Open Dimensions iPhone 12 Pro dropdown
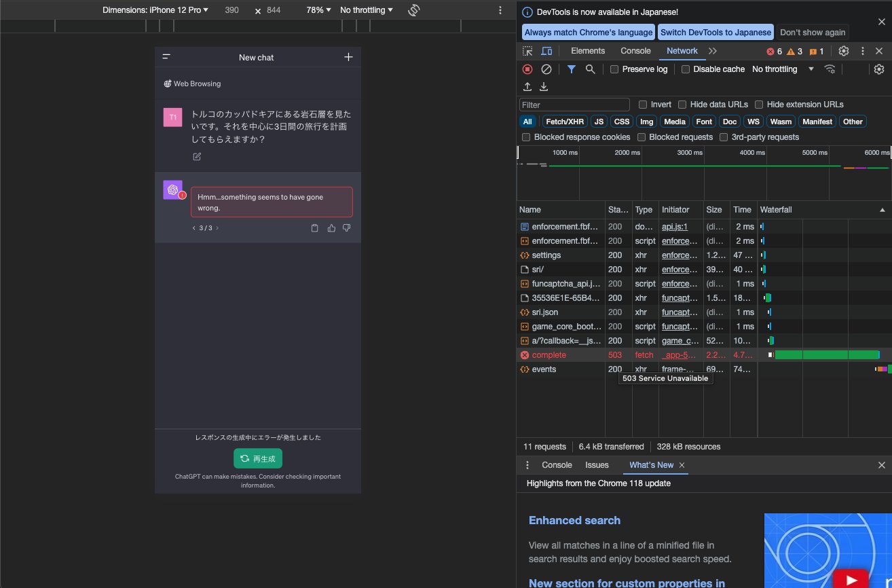The image size is (892, 588). [x=155, y=10]
